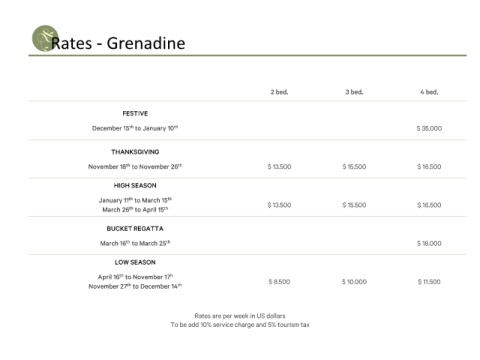Click the BUCKET REGATTA heading
Screen dimensions: 480x360
(135, 229)
